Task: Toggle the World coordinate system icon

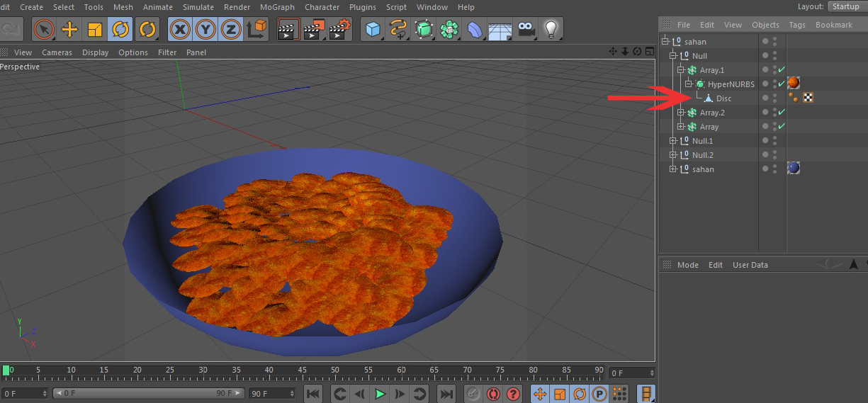Action: click(257, 30)
